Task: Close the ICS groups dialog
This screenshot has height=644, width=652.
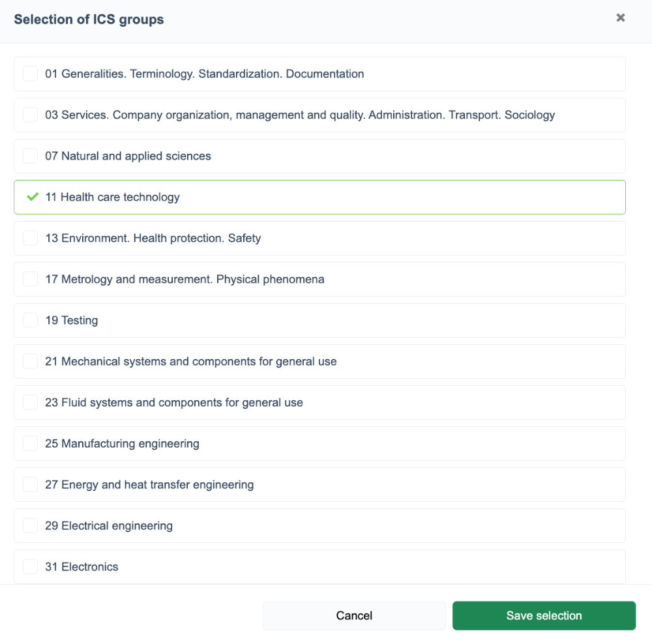Action: coord(620,18)
